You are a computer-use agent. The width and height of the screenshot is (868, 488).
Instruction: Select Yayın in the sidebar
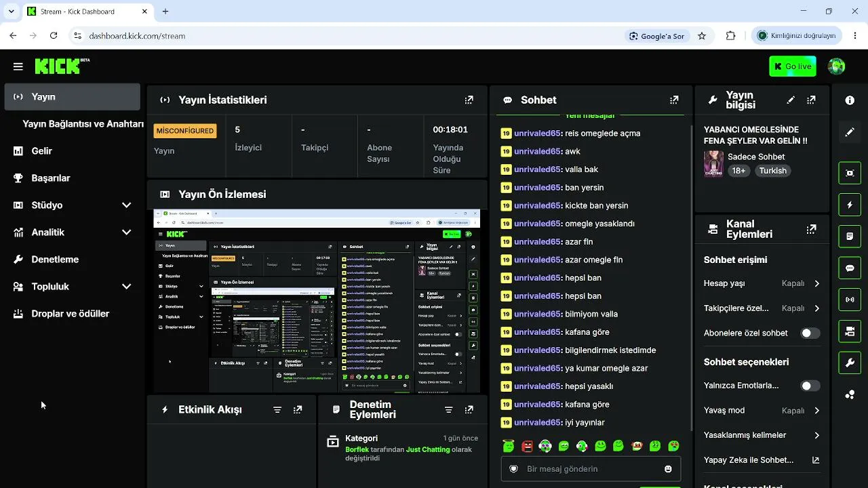tap(72, 97)
